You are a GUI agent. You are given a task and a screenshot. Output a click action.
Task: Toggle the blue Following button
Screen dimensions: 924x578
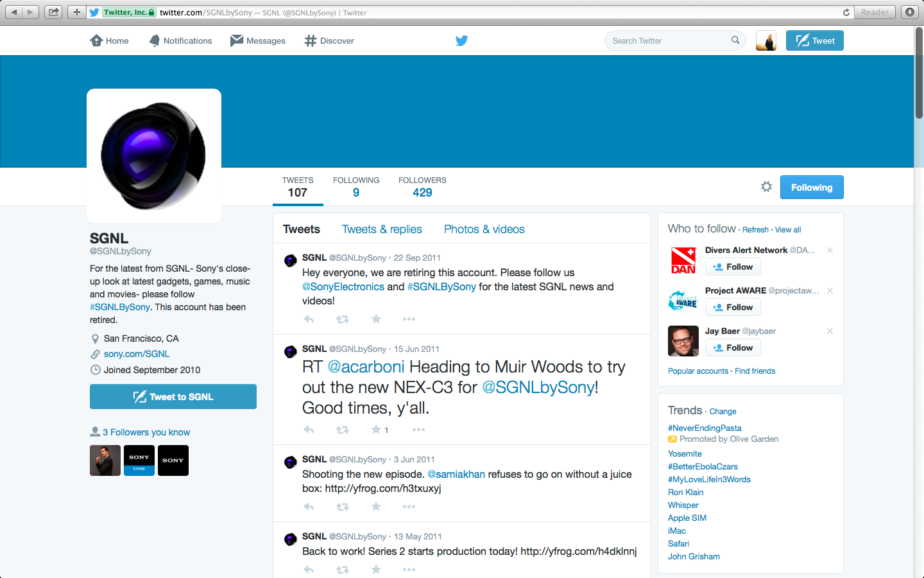tap(812, 188)
